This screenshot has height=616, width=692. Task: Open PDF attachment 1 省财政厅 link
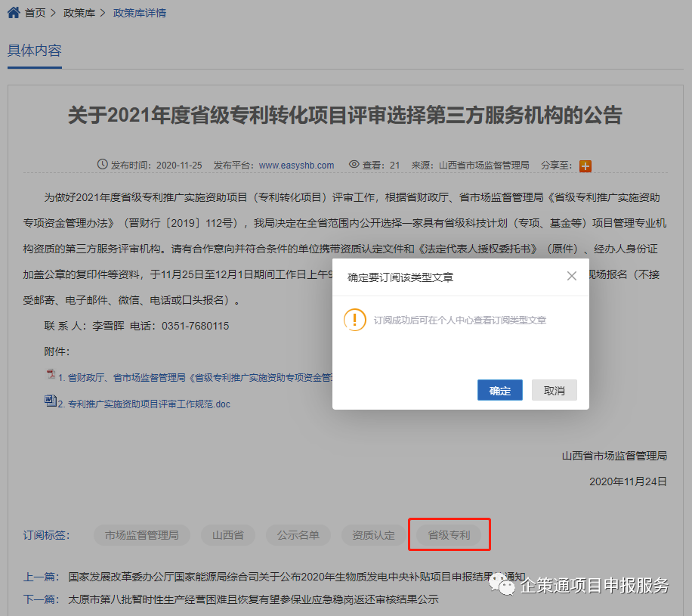coord(195,378)
